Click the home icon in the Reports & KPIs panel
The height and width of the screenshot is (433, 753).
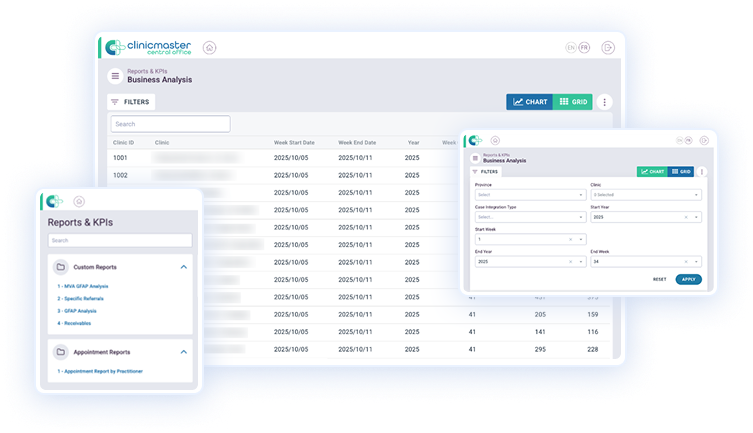[79, 202]
